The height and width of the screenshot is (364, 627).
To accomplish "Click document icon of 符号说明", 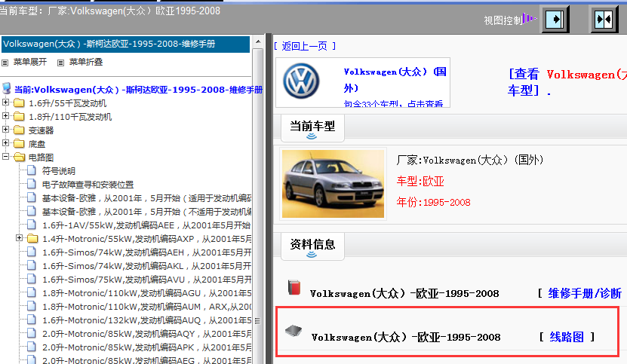I will 32,170.
